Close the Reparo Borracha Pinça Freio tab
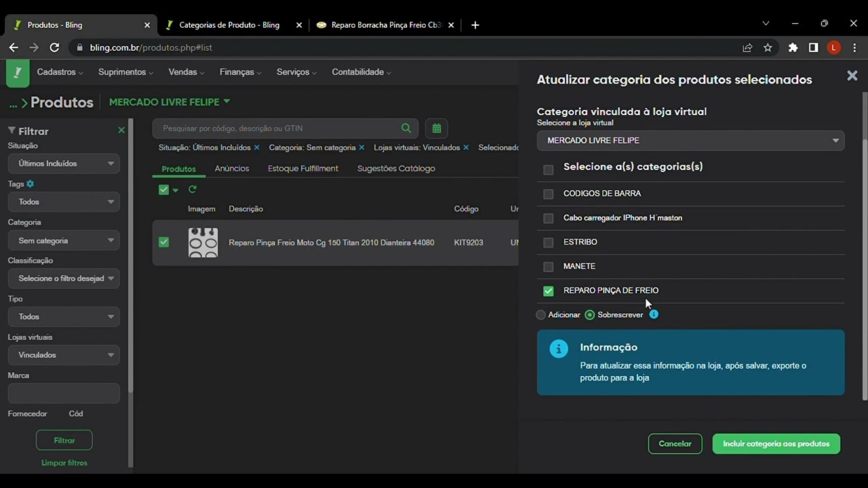Viewport: 868px width, 488px height. (451, 25)
